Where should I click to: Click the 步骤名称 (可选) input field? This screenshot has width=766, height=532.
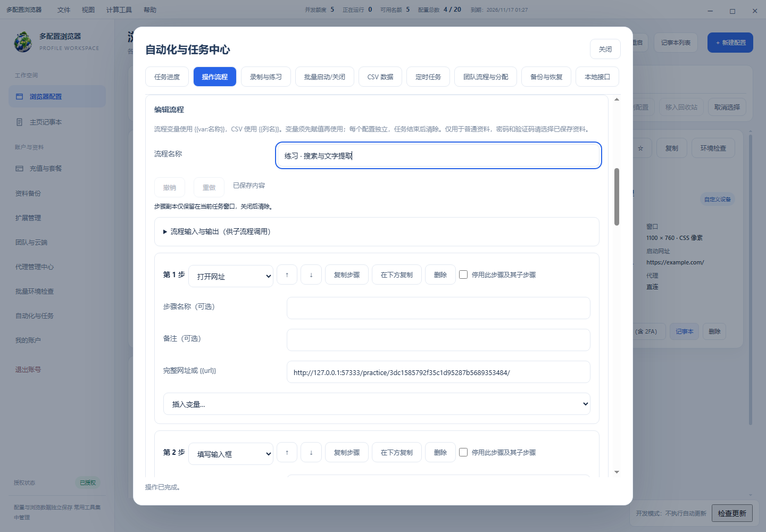click(438, 308)
